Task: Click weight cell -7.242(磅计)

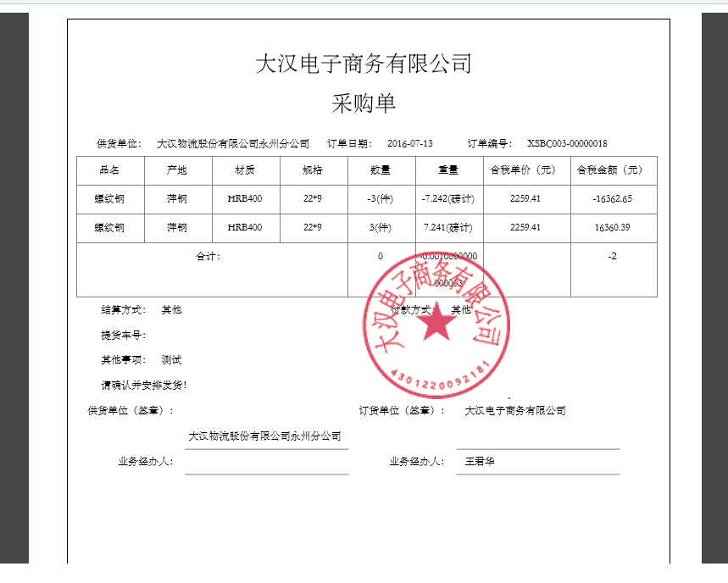Action: (x=448, y=198)
